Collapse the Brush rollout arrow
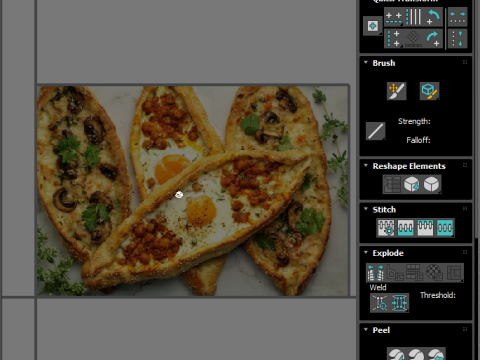Screen dimensions: 480x360 pos(366,62)
